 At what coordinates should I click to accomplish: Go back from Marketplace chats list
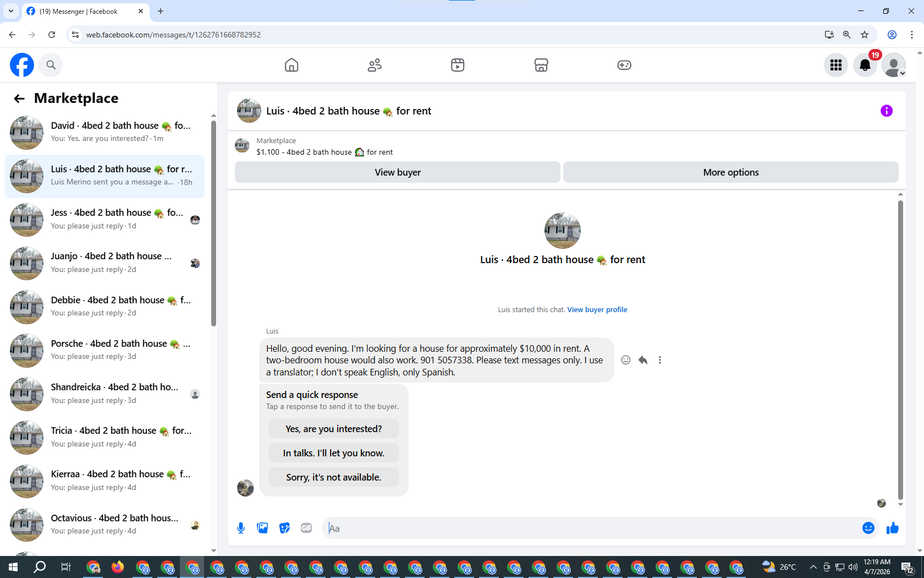click(19, 99)
